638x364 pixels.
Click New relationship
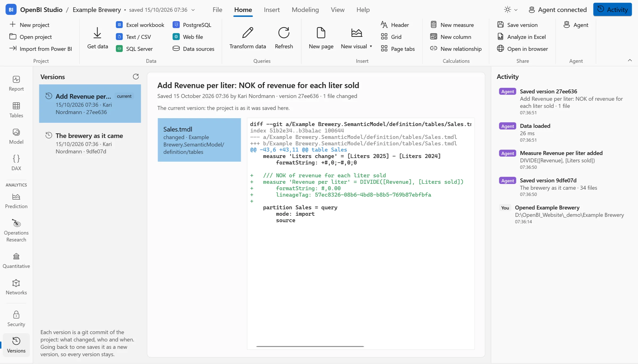click(x=456, y=49)
